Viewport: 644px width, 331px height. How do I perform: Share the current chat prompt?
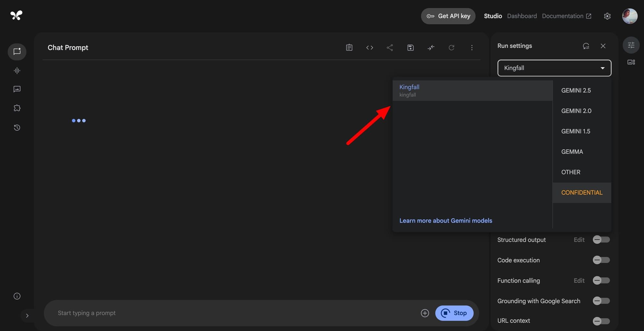click(390, 47)
